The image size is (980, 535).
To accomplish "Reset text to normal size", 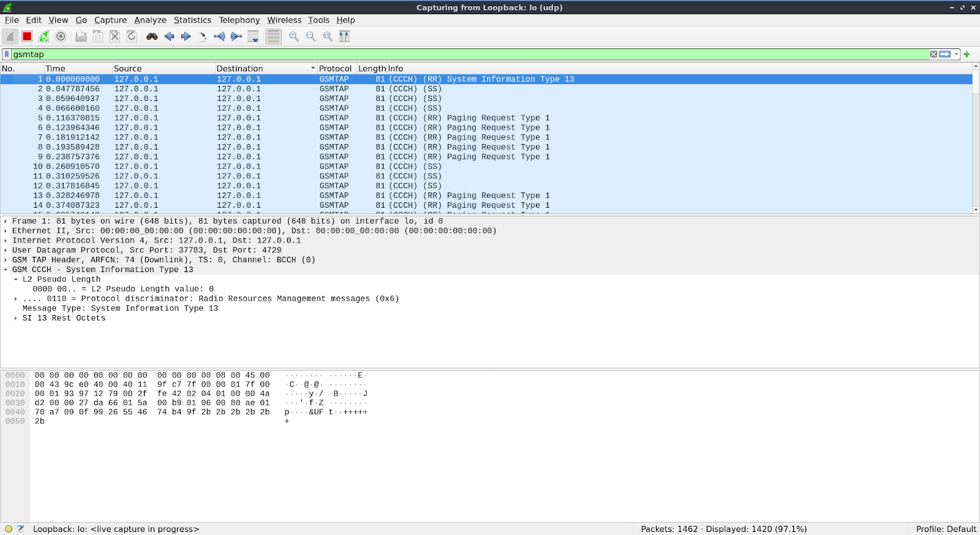I will [328, 37].
